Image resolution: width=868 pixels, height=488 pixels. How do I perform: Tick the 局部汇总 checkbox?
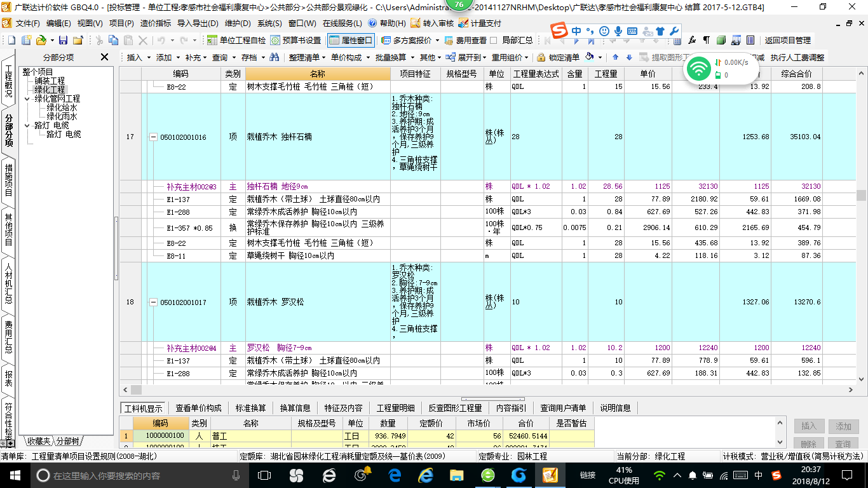click(494, 40)
